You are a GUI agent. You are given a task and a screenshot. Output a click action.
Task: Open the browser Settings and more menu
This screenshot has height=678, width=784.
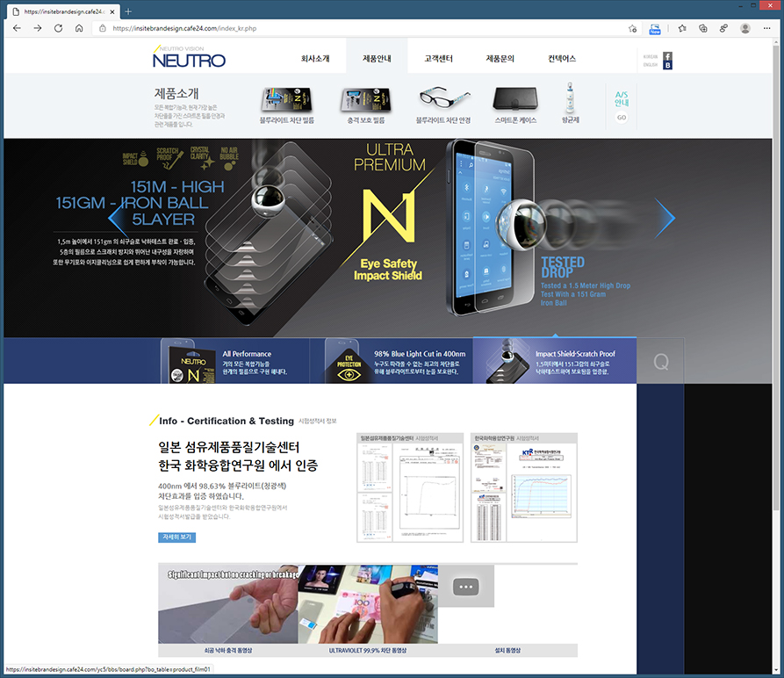click(x=766, y=28)
